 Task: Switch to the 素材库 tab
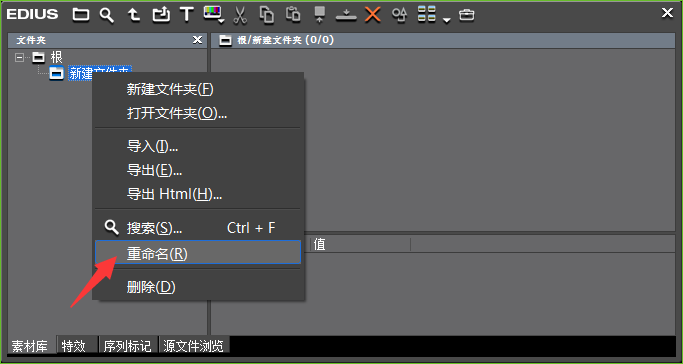[30, 346]
